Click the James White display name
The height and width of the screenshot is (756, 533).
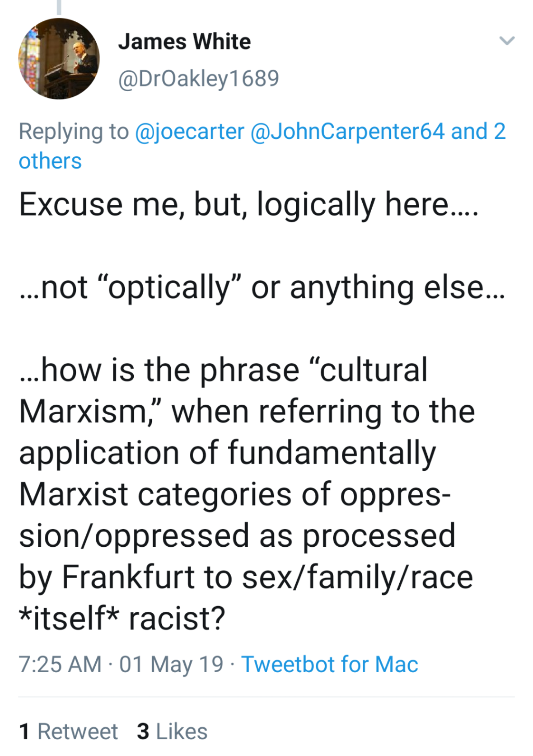point(184,41)
